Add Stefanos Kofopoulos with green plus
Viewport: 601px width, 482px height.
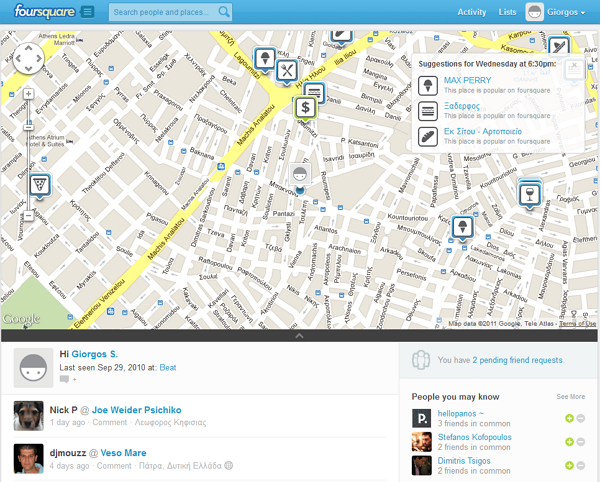569,442
